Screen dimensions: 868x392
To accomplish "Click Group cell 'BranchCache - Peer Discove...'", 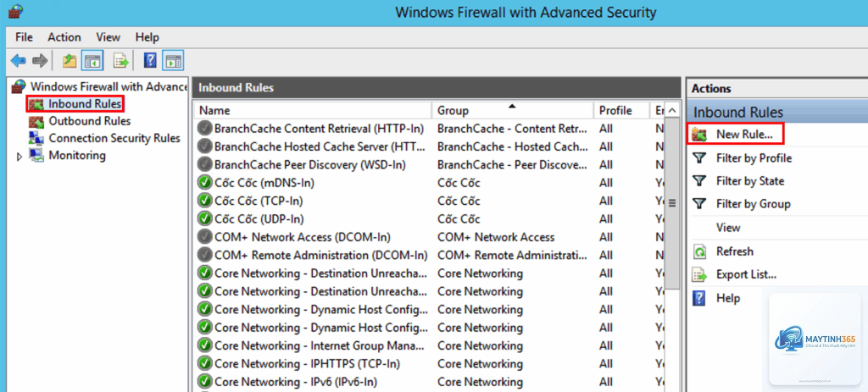I will coord(512,165).
